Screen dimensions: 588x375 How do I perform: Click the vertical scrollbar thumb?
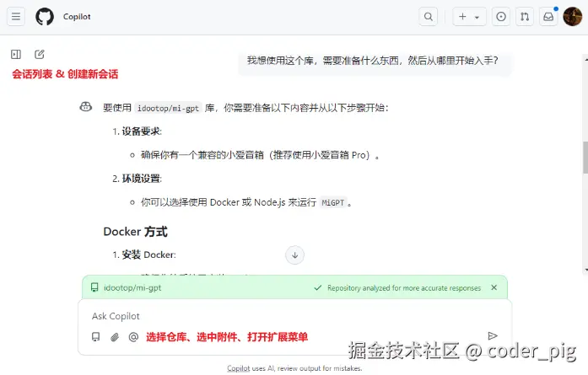tap(585, 158)
